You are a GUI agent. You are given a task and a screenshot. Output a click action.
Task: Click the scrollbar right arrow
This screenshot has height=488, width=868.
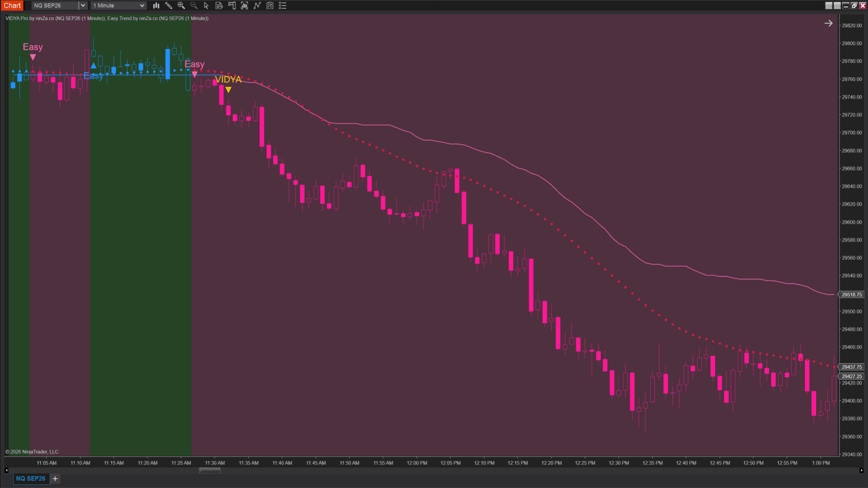point(861,470)
